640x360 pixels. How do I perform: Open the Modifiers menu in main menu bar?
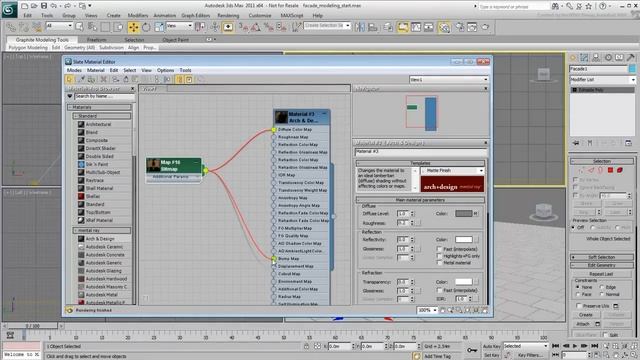tap(138, 16)
